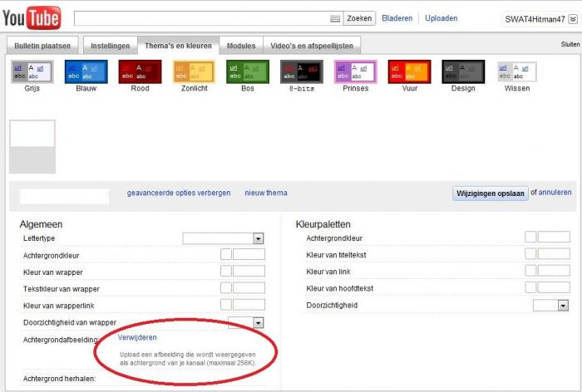Select the Vuur theme thumbnail

click(409, 71)
